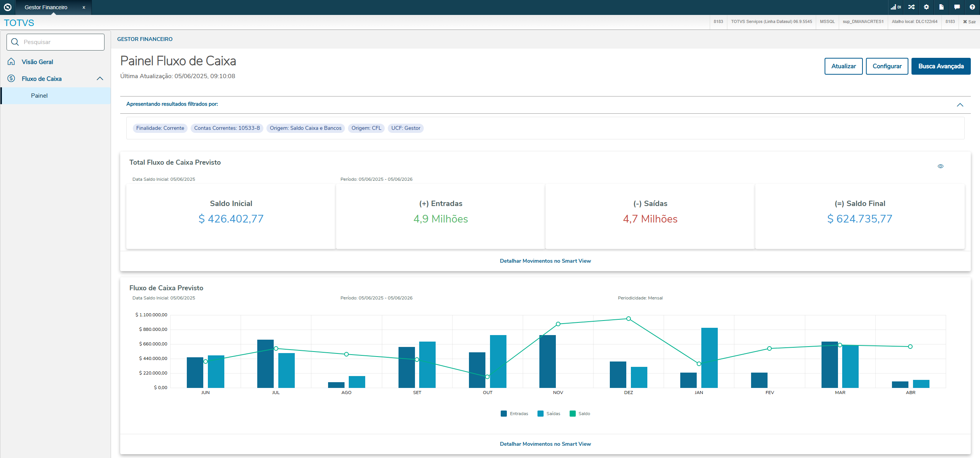980x458 pixels.
Task: Open Visão Geral menu item
Action: click(37, 62)
